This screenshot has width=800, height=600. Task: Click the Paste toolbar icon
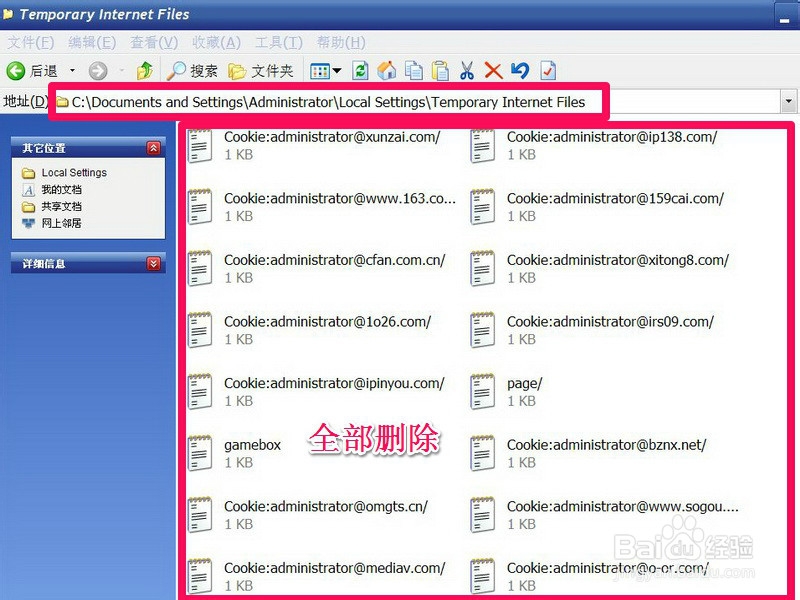pyautogui.click(x=440, y=70)
